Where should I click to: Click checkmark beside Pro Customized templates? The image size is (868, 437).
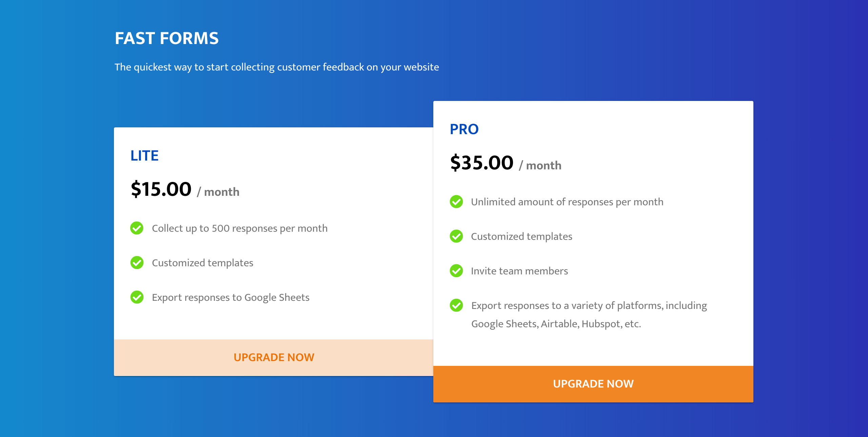(456, 236)
